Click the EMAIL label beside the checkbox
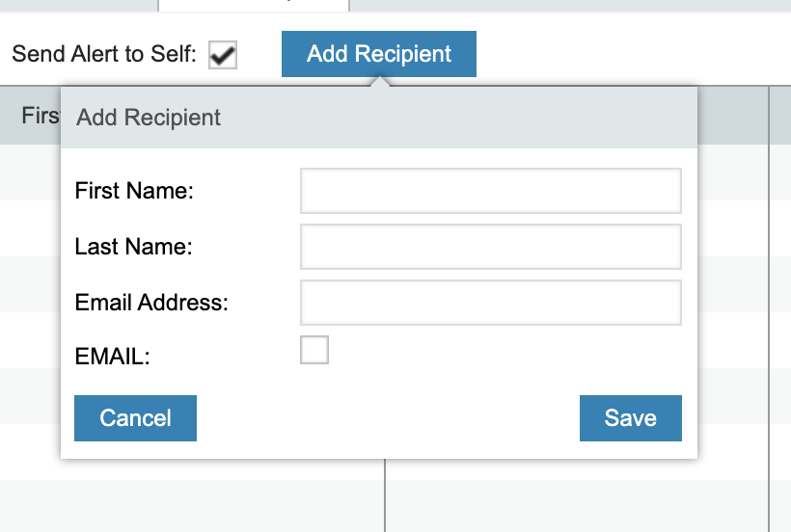 [x=113, y=357]
